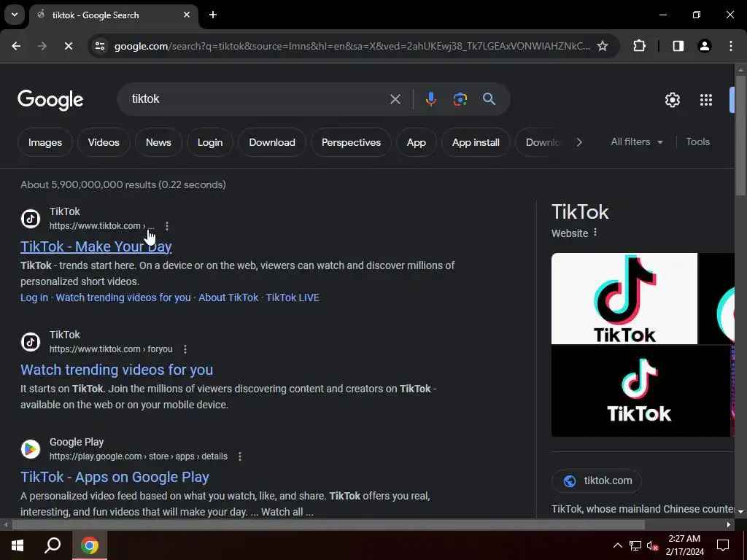
Task: Open the muted volume tray icon
Action: click(652, 545)
